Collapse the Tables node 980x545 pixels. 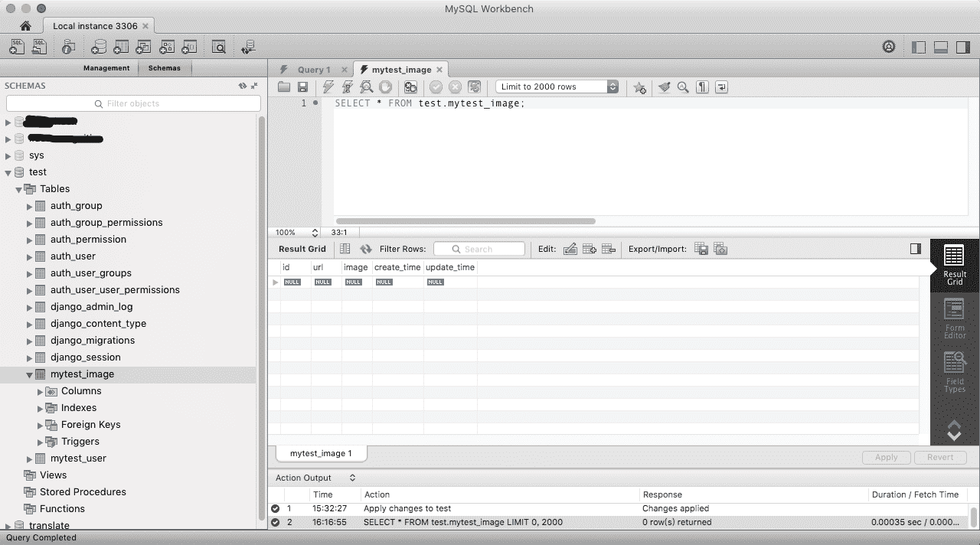click(x=19, y=189)
